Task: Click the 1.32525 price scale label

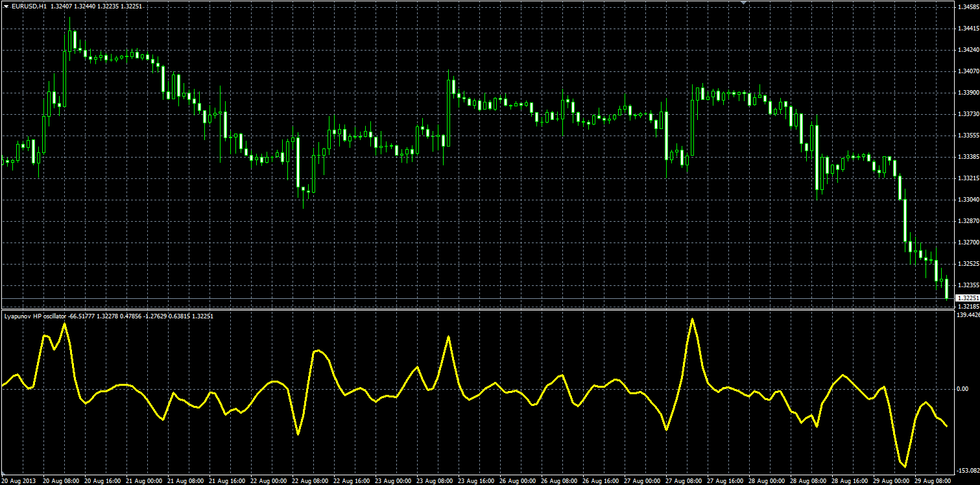Action: (x=968, y=264)
